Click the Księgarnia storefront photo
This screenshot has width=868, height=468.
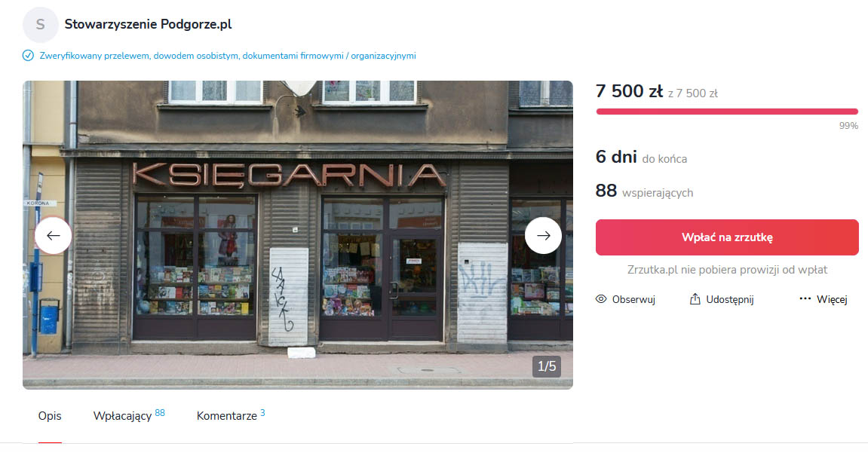click(x=298, y=235)
